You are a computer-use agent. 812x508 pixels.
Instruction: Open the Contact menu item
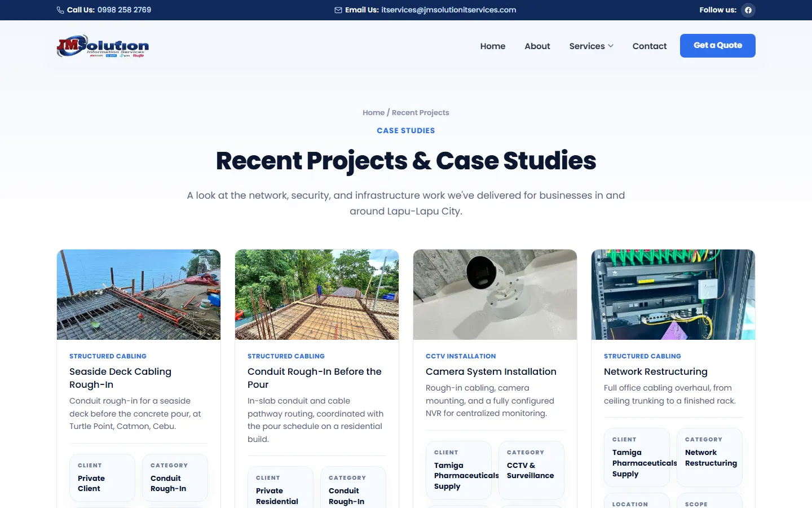coord(650,46)
